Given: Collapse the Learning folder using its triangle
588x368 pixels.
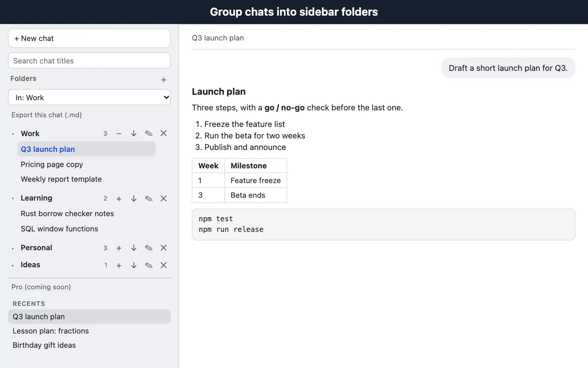Looking at the screenshot, I should 13,199.
